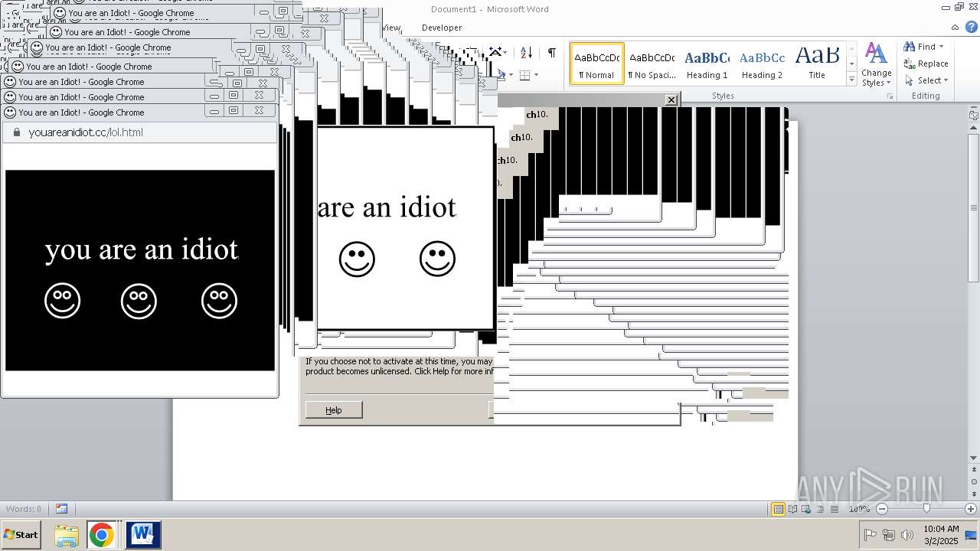Minimize the ribbon with the caret icon

point(956,27)
